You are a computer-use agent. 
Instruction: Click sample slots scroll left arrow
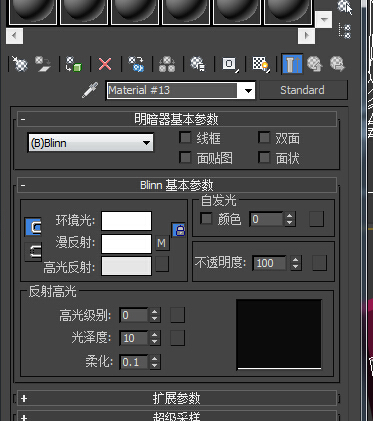(14, 35)
